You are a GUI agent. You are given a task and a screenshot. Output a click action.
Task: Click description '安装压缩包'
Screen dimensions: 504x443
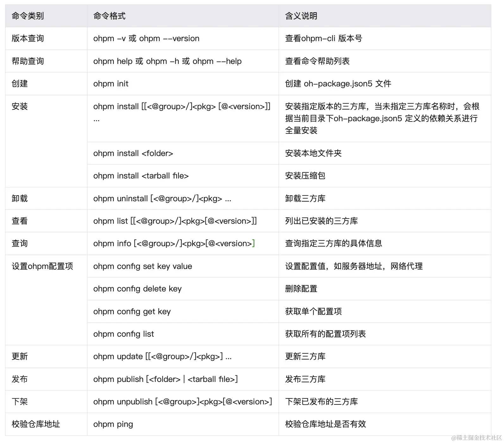tap(305, 176)
